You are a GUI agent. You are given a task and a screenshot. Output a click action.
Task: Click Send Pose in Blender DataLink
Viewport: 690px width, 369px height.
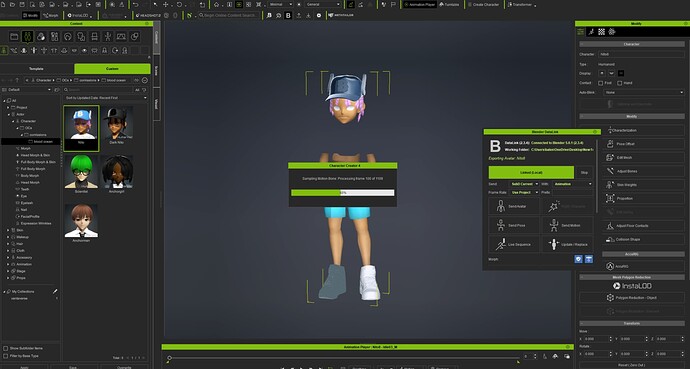point(514,225)
